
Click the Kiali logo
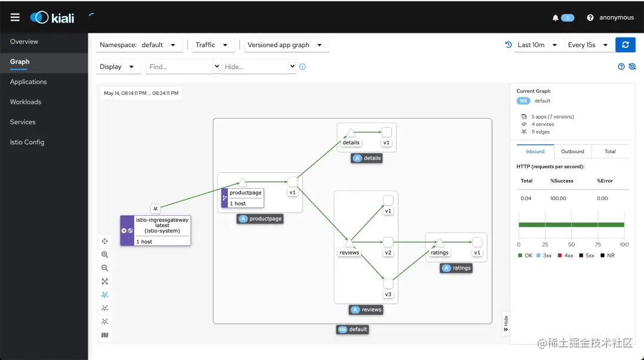pyautogui.click(x=52, y=18)
